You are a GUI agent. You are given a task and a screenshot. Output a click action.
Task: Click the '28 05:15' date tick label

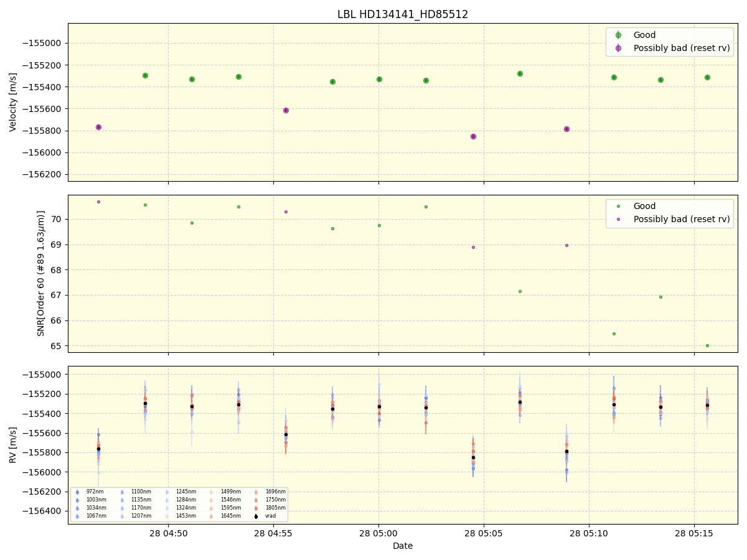pyautogui.click(x=694, y=533)
